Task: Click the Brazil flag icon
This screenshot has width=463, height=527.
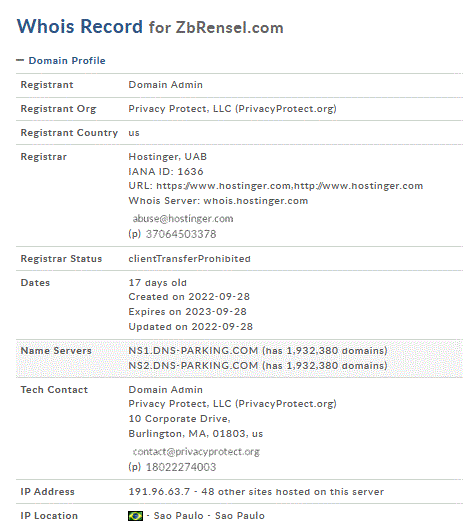Action: pos(135,516)
